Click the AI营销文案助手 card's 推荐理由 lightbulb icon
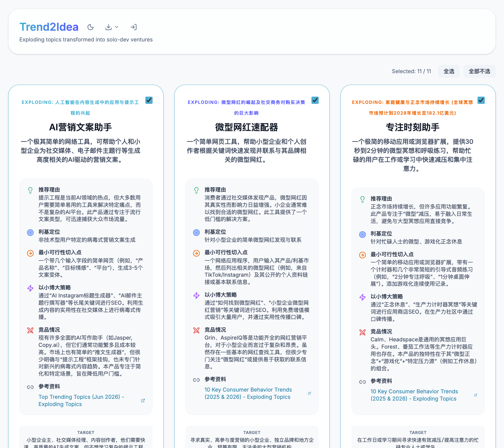 (x=30, y=191)
